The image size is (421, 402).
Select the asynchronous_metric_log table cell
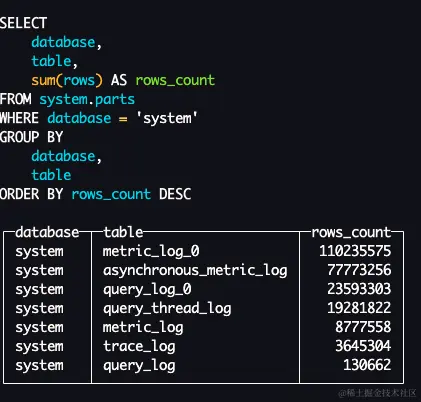(195, 270)
